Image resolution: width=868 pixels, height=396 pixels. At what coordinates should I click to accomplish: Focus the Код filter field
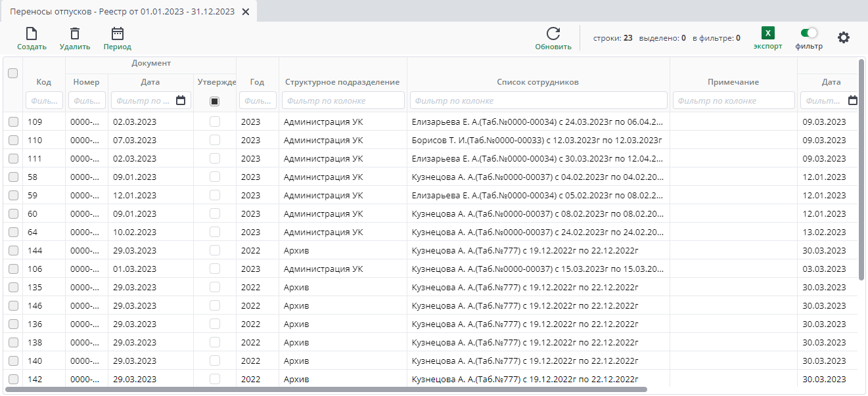pyautogui.click(x=44, y=100)
